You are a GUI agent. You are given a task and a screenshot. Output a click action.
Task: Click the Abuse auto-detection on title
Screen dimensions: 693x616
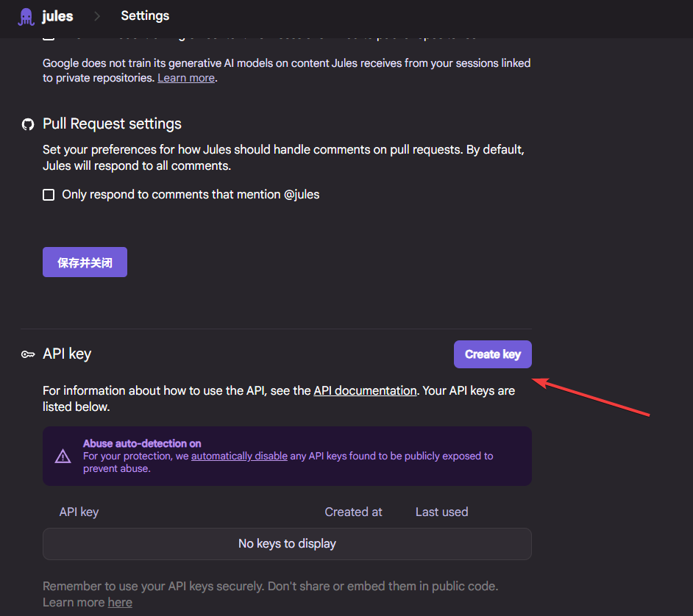[x=142, y=443]
